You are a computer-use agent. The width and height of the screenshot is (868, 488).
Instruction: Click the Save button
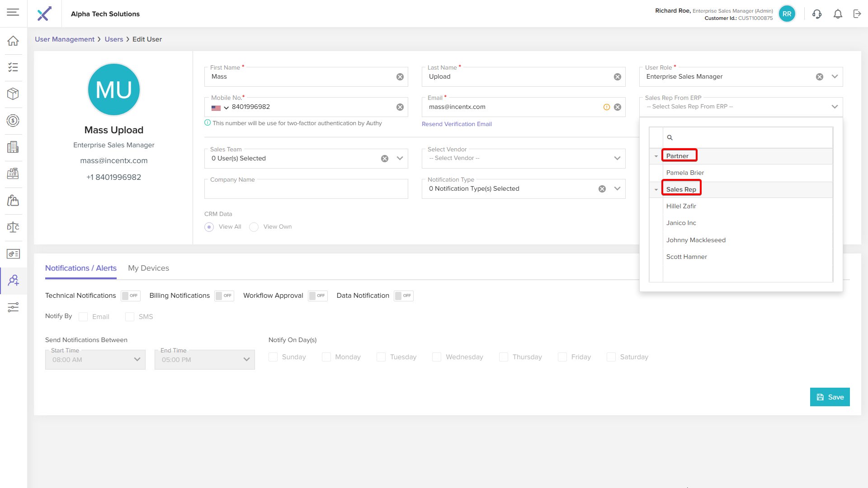pyautogui.click(x=830, y=397)
